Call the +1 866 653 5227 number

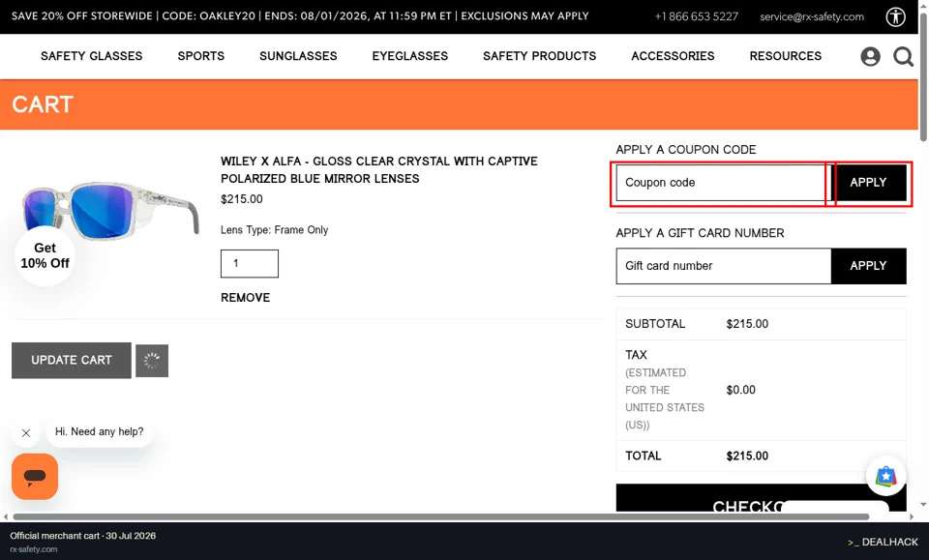pos(696,16)
